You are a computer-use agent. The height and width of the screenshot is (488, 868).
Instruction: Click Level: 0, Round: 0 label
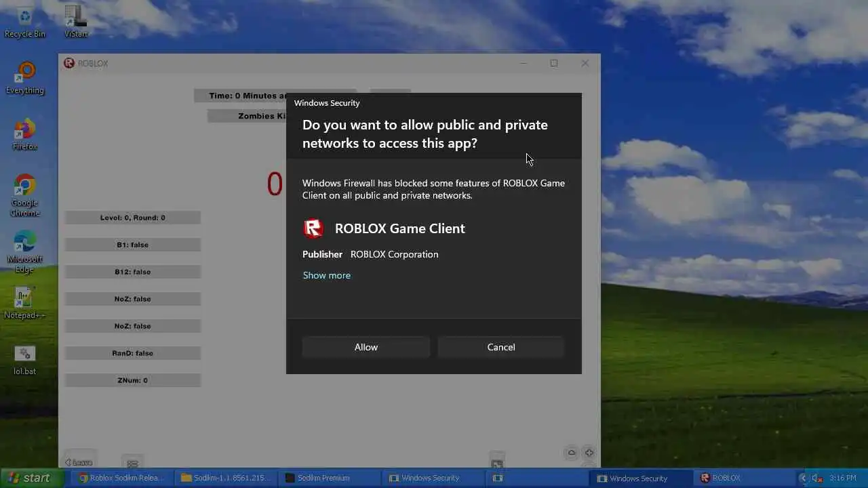133,218
